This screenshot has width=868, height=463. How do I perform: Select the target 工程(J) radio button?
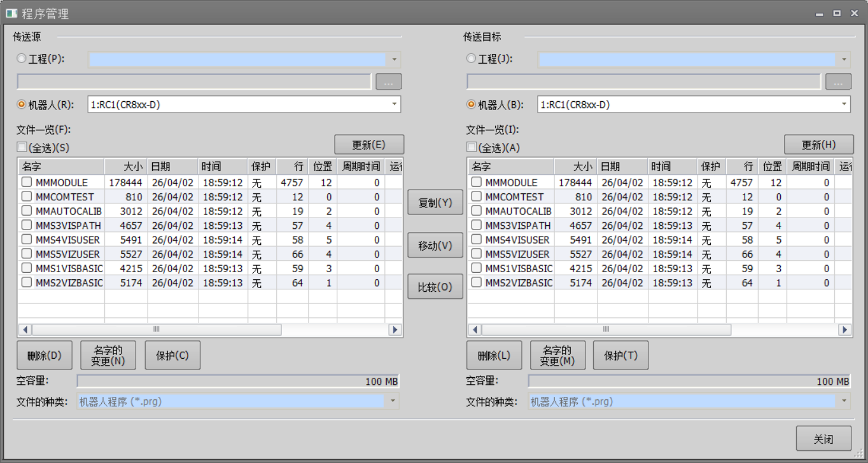(471, 59)
